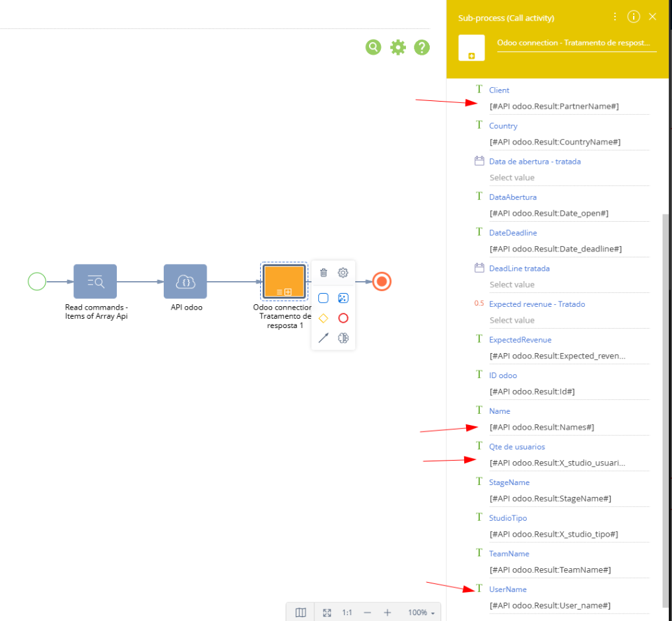Zoom out with the minus button

pyautogui.click(x=367, y=612)
